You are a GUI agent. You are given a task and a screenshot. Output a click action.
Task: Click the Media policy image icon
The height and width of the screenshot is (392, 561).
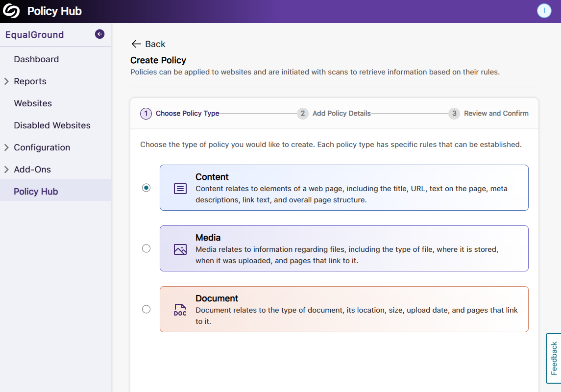[x=180, y=249]
